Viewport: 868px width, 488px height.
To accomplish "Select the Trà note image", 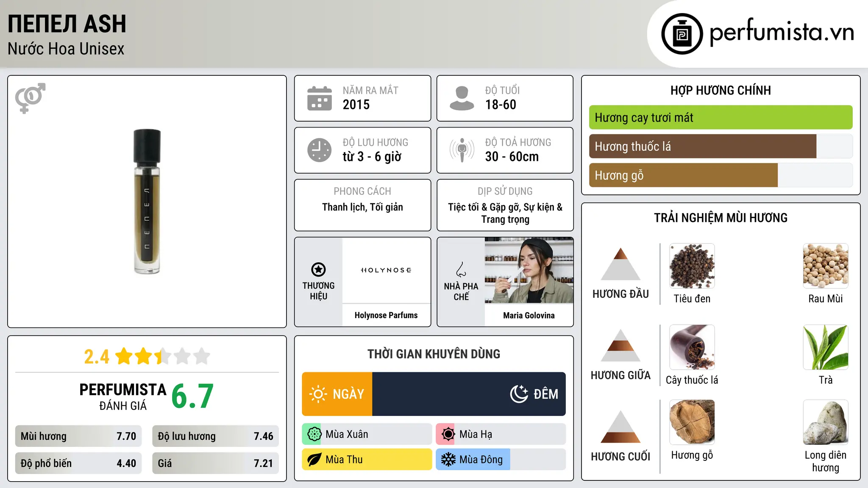I will pos(826,347).
